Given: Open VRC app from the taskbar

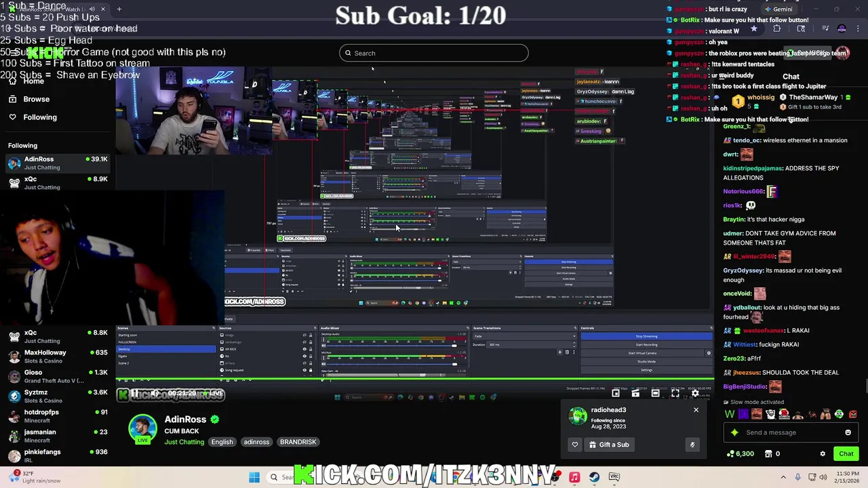Looking at the screenshot, I should click(614, 477).
